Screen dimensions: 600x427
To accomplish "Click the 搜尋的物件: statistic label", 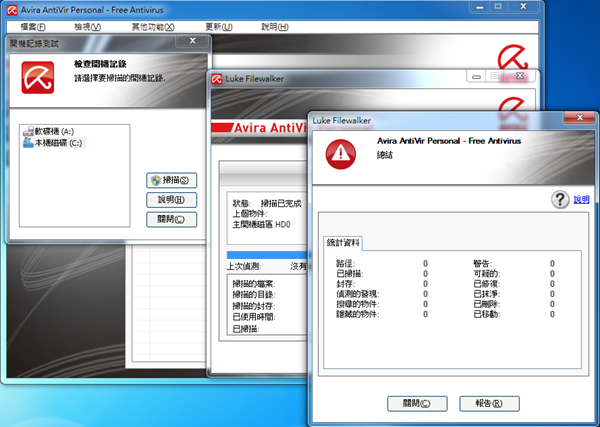I will click(x=357, y=304).
